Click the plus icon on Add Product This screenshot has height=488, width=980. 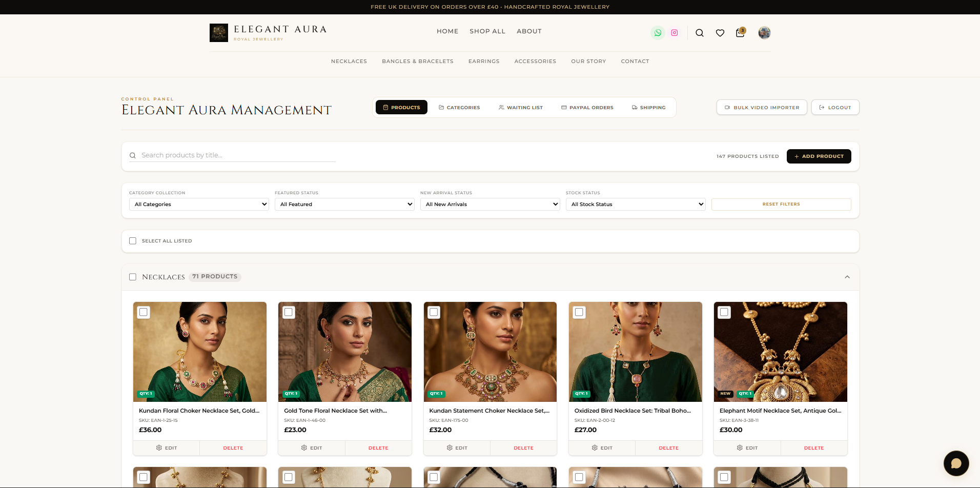(797, 156)
